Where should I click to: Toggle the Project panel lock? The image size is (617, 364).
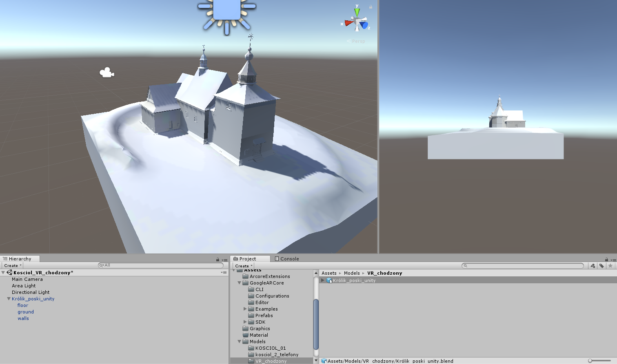606,259
